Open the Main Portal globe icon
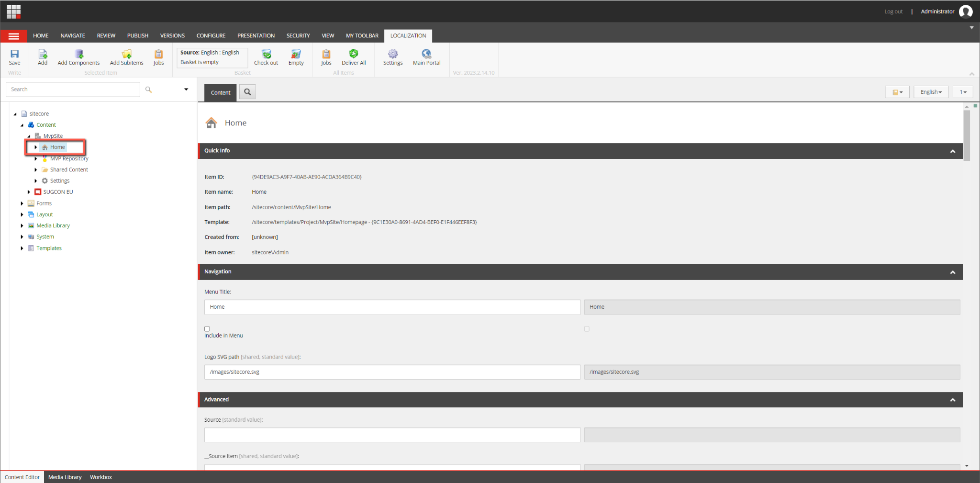This screenshot has height=483, width=980. click(x=426, y=57)
